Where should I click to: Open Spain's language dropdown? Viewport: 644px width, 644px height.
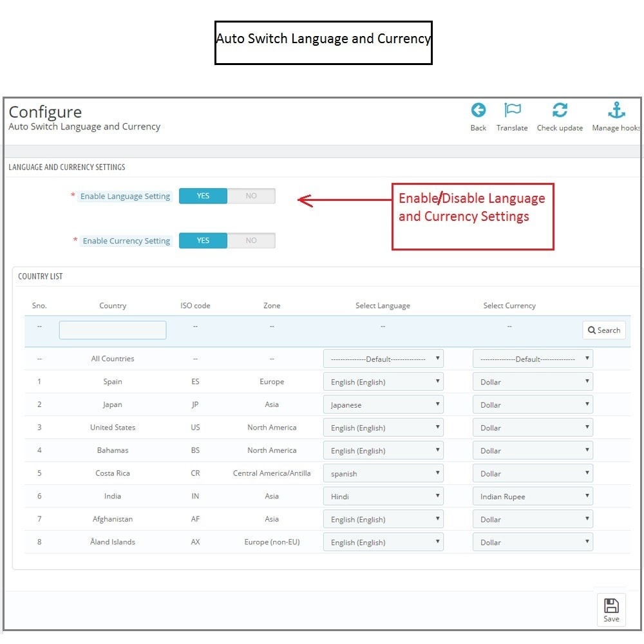click(383, 382)
